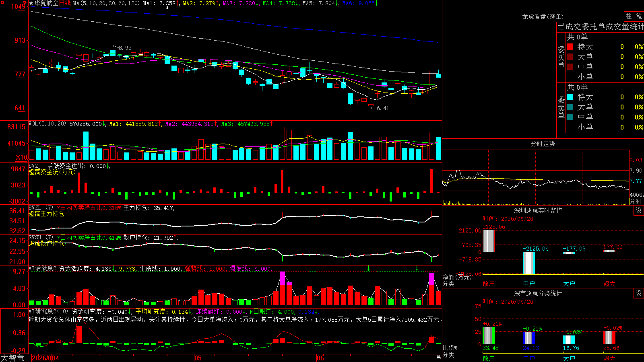Click the 8.93 high price marker
Screen dimensions: 644x362
tap(125, 48)
